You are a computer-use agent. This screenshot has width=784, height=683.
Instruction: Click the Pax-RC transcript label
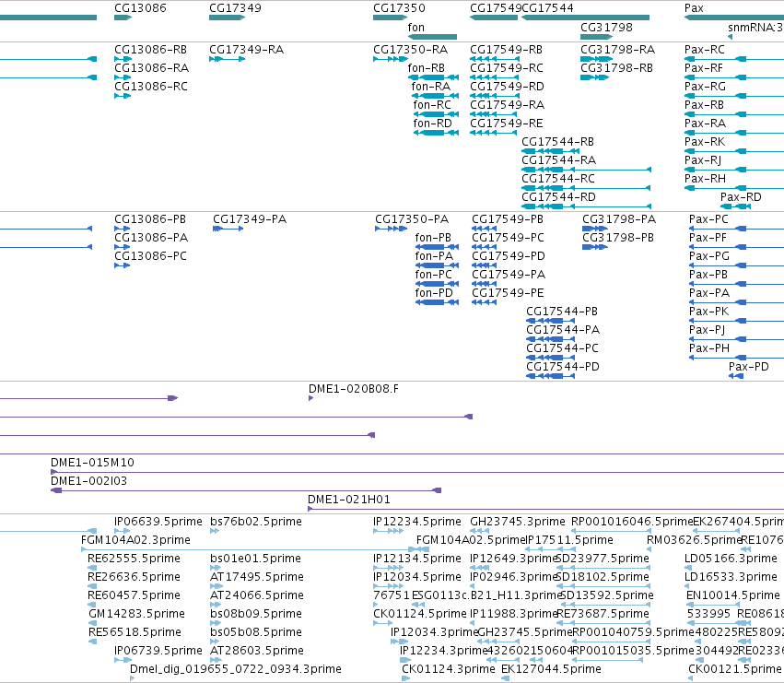[705, 50]
